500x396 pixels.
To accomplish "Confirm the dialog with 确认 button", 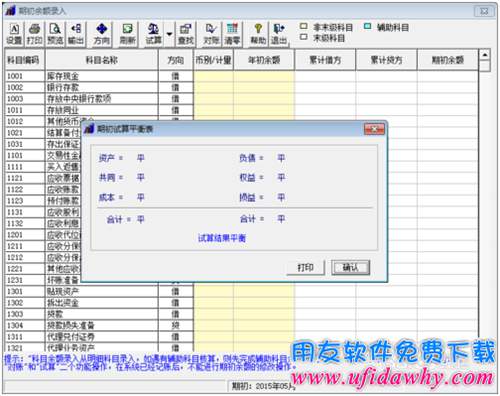I will point(350,267).
